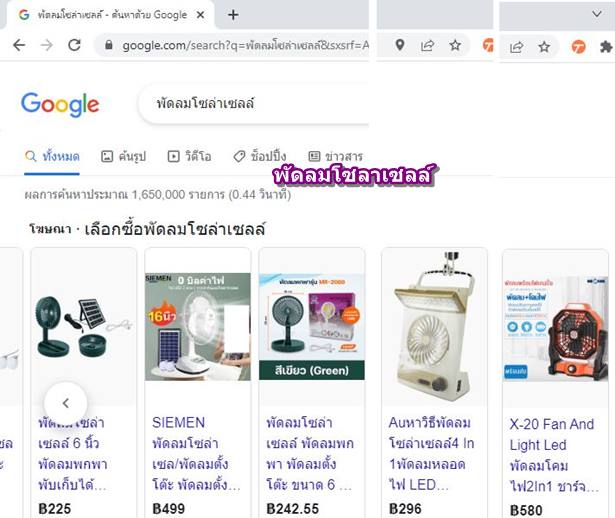615x518 pixels.
Task: Click the padlock site info icon
Action: click(x=109, y=45)
